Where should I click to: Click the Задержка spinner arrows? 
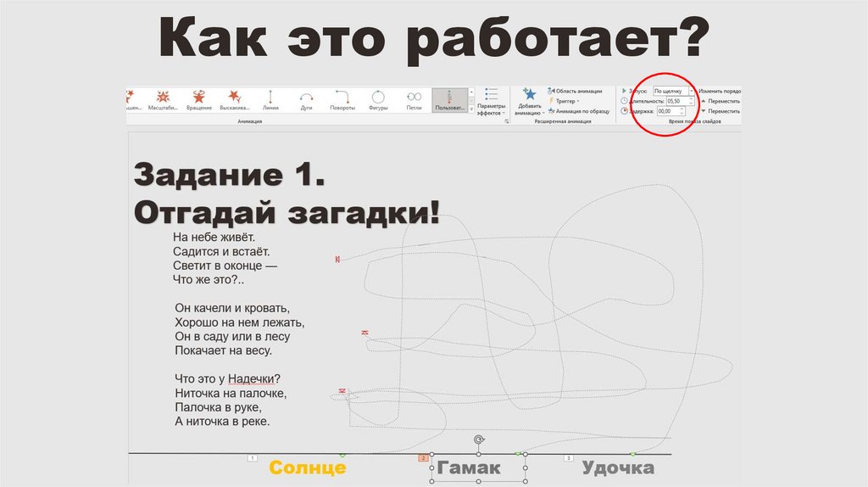point(682,111)
